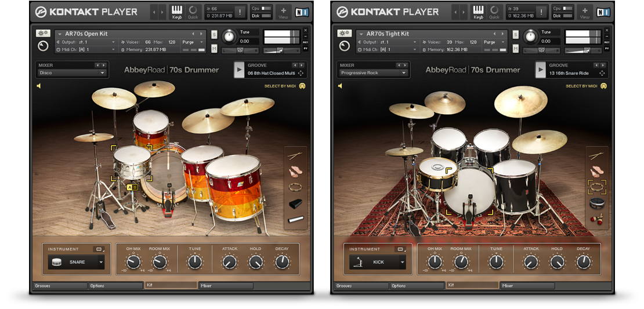The height and width of the screenshot is (309, 644).
Task: Open Quick load in left Kontakt window
Action: (193, 12)
